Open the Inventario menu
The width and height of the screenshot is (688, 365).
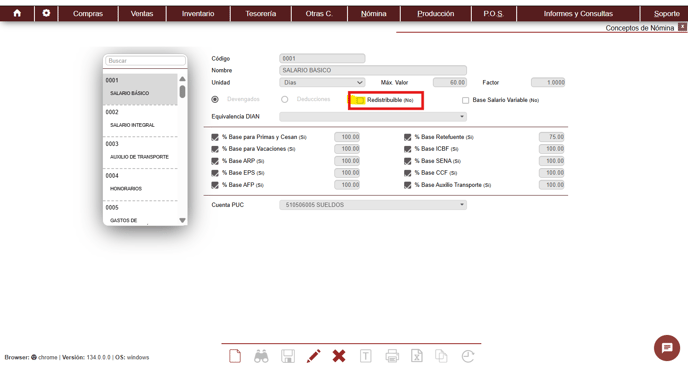(x=198, y=14)
